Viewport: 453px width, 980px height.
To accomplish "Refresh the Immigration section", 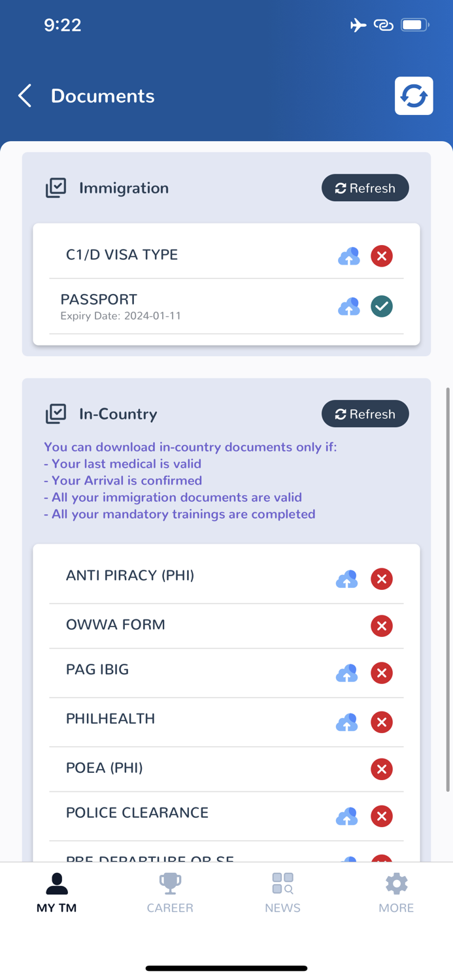I will 365,188.
